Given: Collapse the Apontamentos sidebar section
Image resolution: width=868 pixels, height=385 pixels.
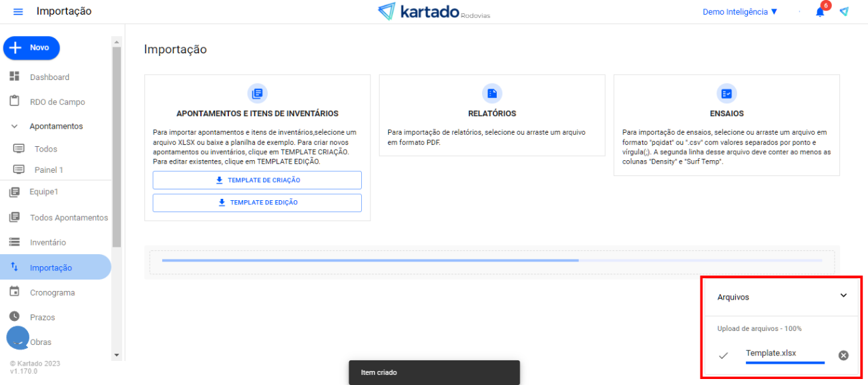Looking at the screenshot, I should coord(15,126).
